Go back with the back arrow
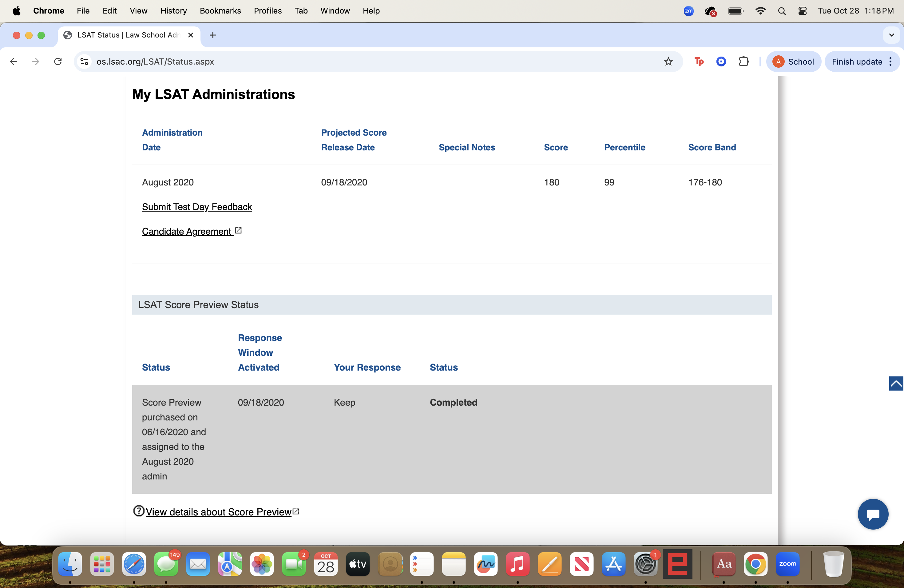 click(14, 62)
